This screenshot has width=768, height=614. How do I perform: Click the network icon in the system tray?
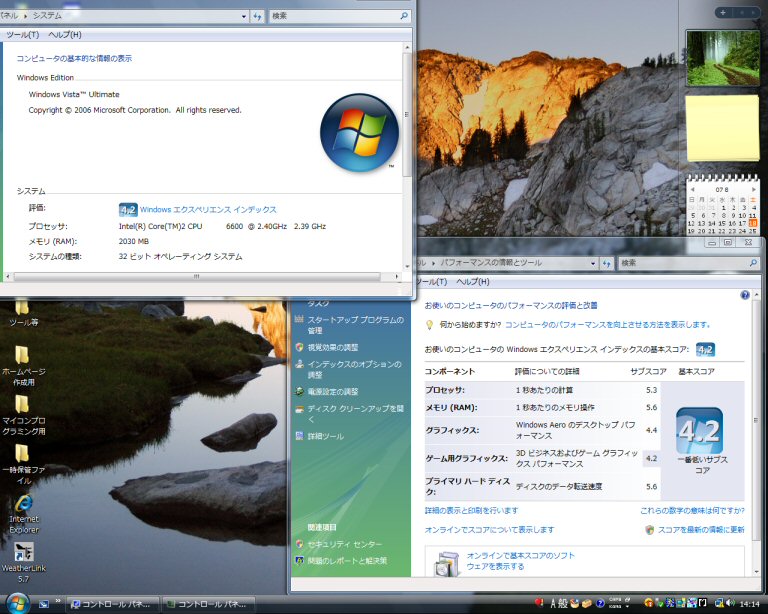[x=719, y=603]
